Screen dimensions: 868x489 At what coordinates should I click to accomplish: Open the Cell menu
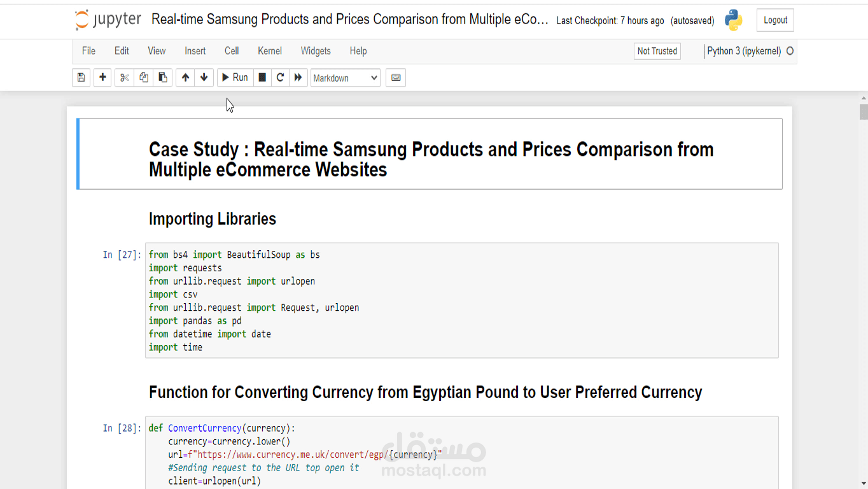[232, 51]
